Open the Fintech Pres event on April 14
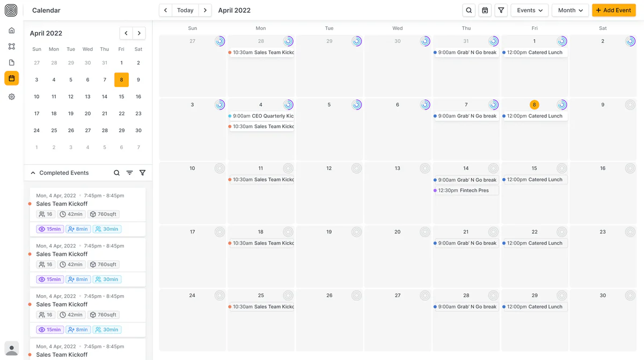 pyautogui.click(x=466, y=190)
